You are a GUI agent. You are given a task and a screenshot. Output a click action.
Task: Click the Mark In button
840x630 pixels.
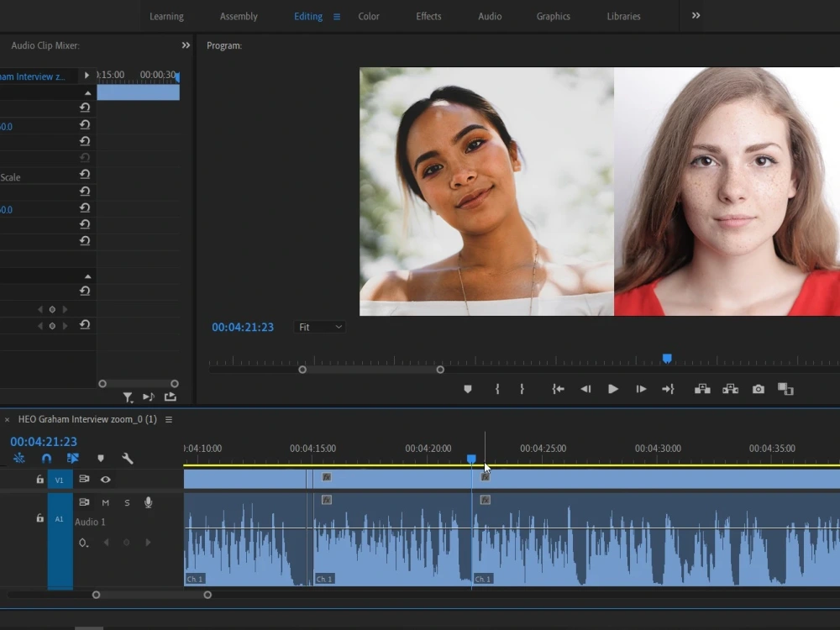pyautogui.click(x=497, y=389)
